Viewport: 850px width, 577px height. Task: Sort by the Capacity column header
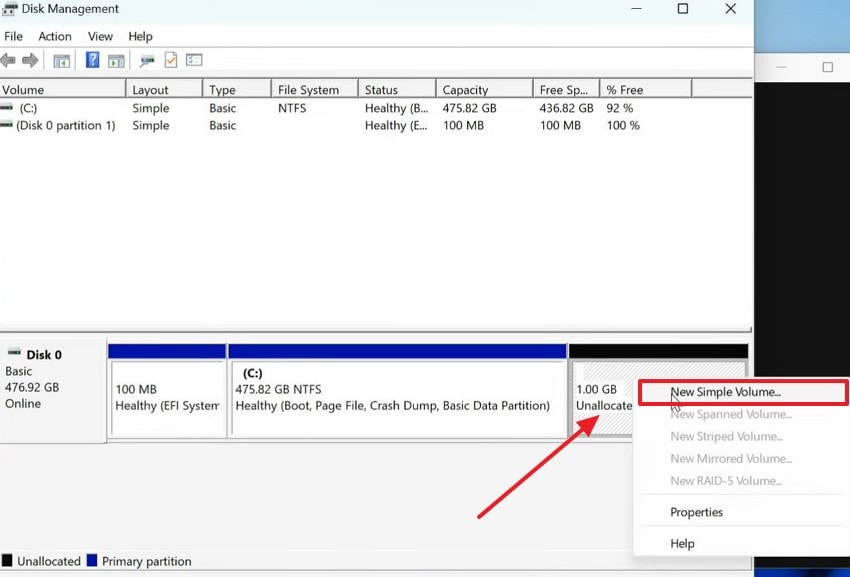click(484, 89)
